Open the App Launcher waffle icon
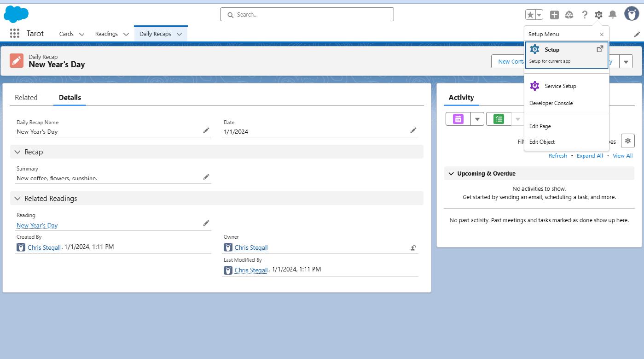The height and width of the screenshot is (359, 644). tap(14, 33)
